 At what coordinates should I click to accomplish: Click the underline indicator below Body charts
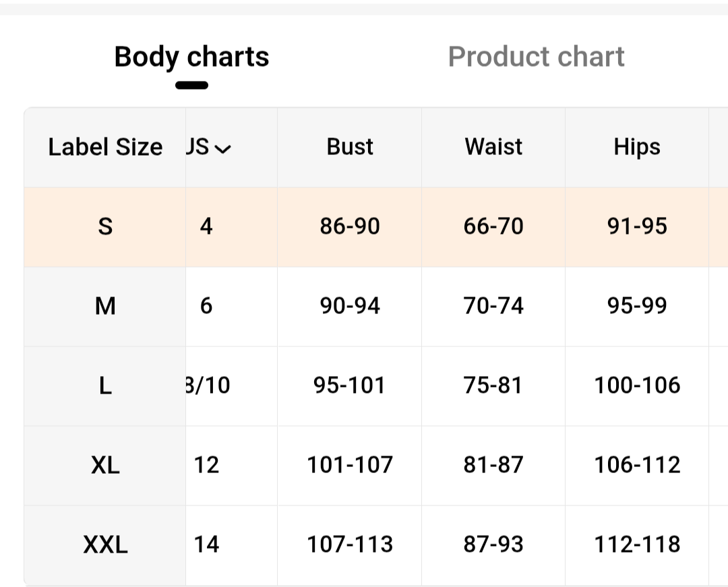[x=191, y=86]
